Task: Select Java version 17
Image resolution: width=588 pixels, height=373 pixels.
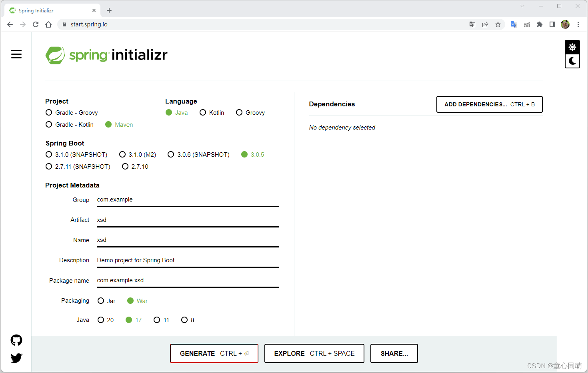Action: tap(134, 320)
